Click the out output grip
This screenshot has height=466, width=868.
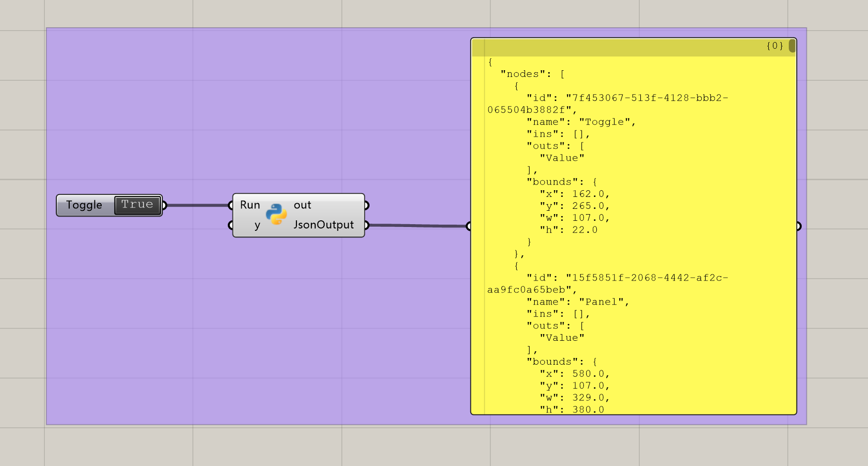366,206
